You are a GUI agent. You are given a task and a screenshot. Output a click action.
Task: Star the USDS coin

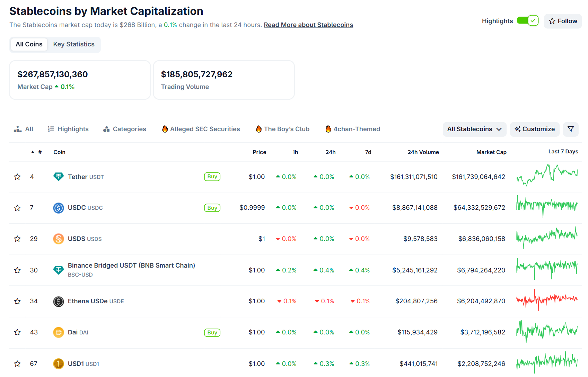[x=17, y=239]
